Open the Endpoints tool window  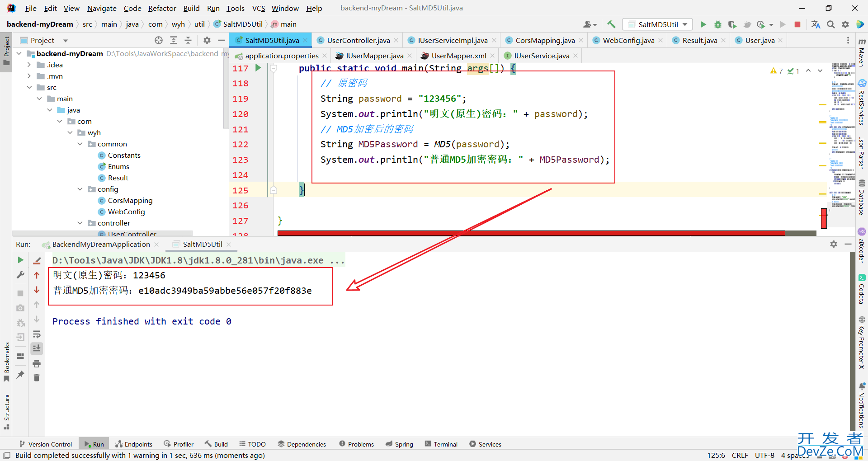coord(134,444)
